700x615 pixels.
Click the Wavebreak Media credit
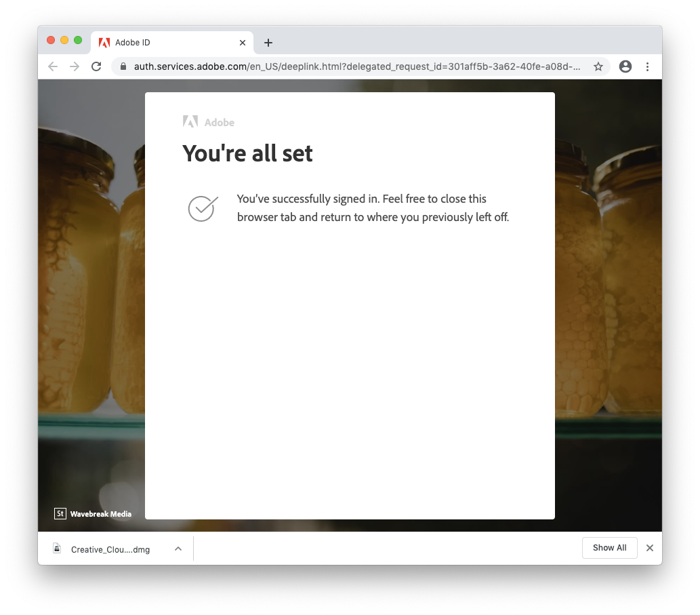[101, 514]
